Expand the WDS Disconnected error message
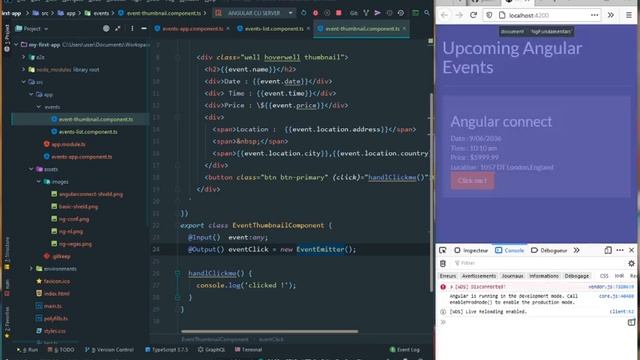640x360 pixels. [451, 287]
